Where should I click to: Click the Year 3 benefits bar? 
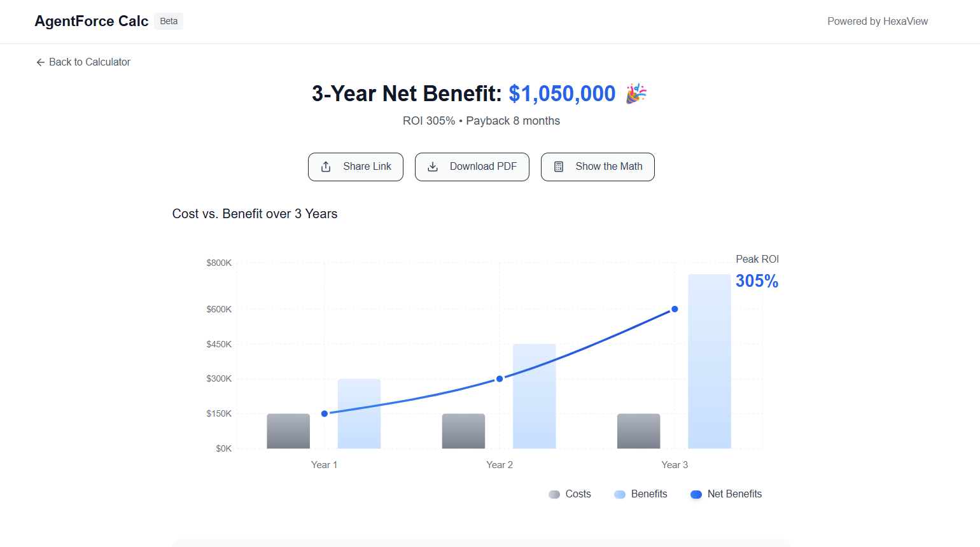point(710,361)
